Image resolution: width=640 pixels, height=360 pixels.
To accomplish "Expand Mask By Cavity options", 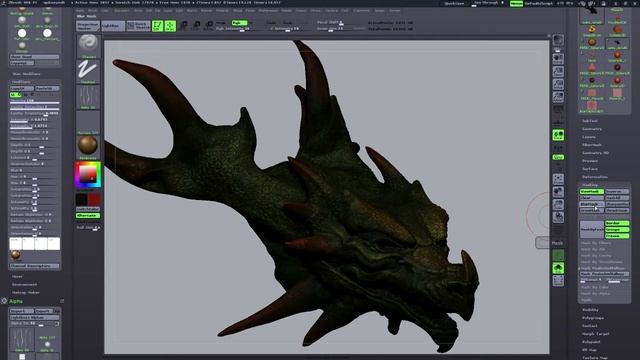I will click(x=596, y=256).
